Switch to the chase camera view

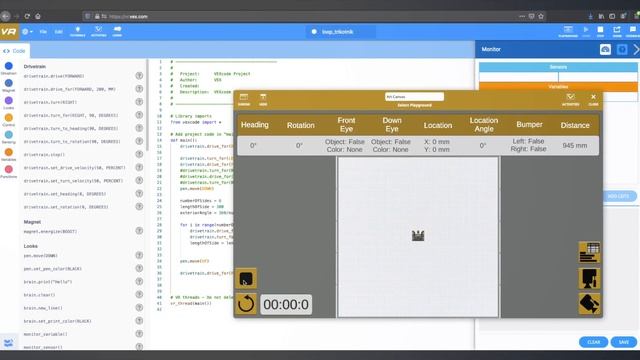[589, 304]
